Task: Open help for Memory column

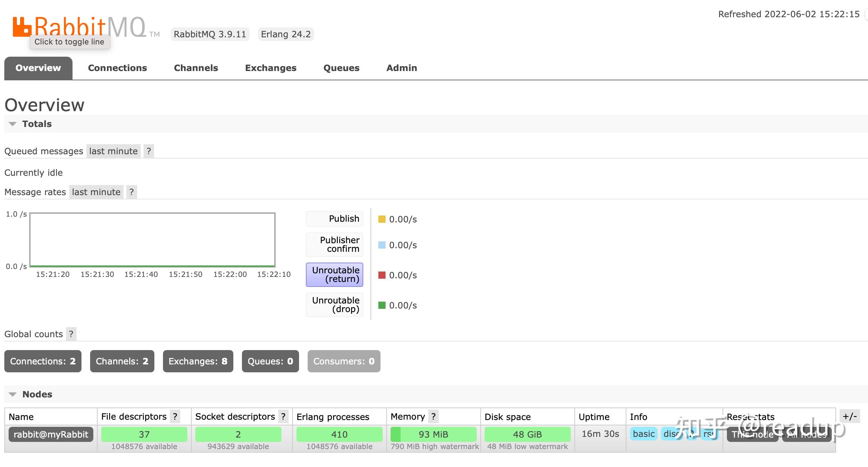Action: pyautogui.click(x=433, y=416)
